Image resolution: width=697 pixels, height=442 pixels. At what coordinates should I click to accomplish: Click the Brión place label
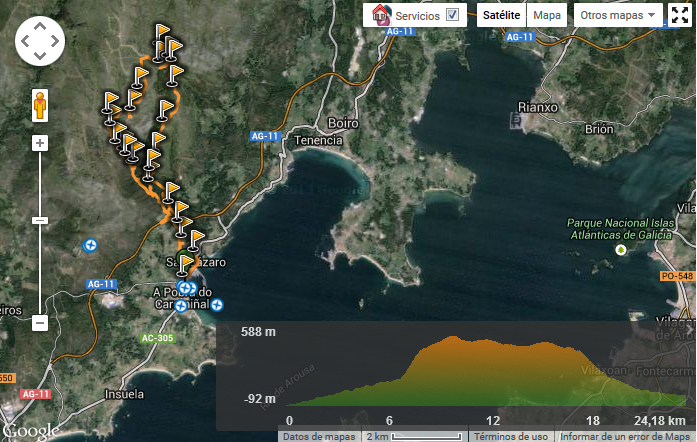click(599, 129)
